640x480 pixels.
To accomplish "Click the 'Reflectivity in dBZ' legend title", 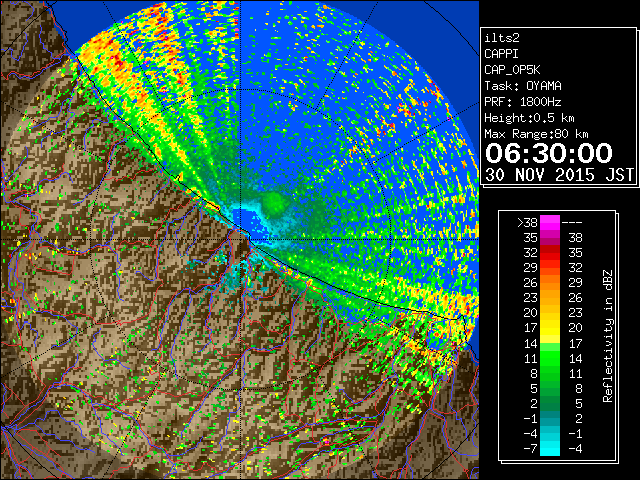I will pos(608,336).
